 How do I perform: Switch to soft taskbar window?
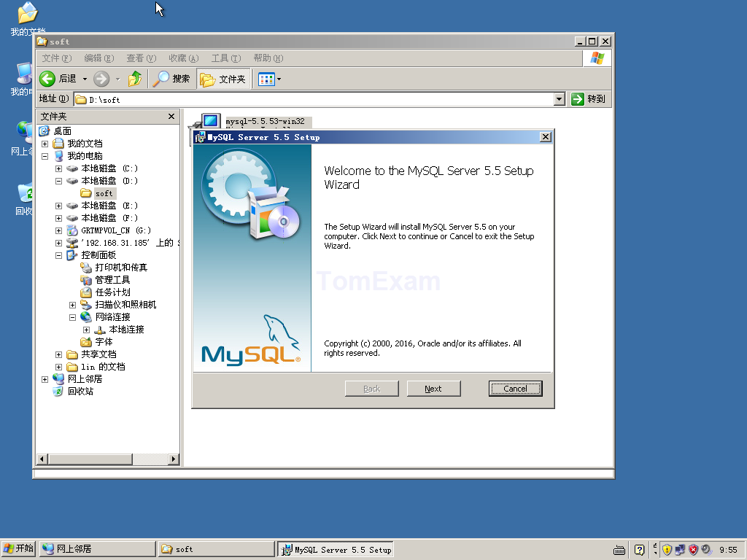coord(216,549)
